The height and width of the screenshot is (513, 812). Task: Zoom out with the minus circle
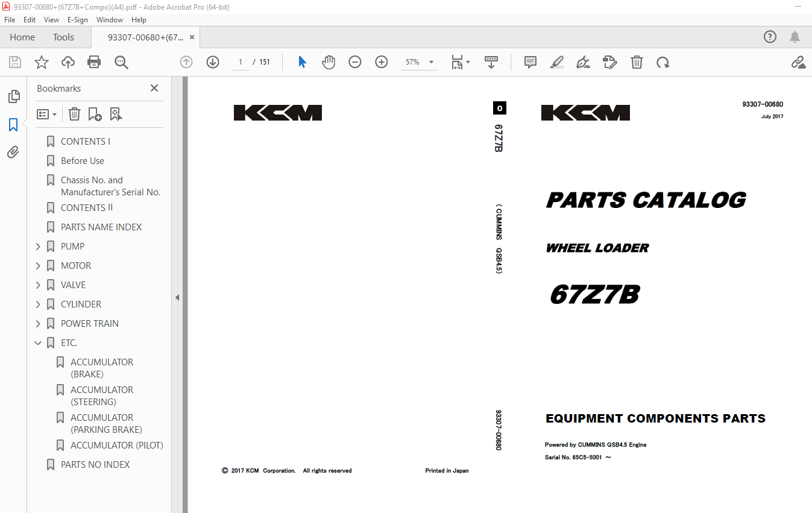point(355,62)
